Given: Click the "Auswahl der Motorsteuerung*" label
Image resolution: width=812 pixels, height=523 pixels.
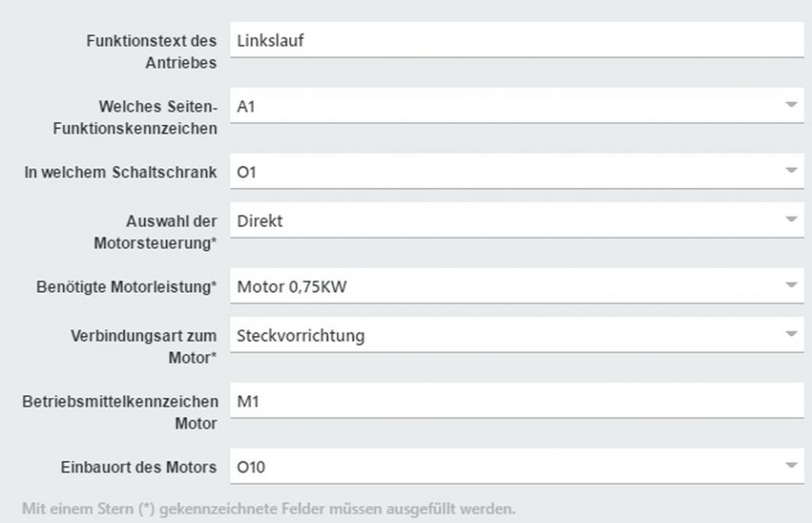Looking at the screenshot, I should click(x=155, y=232).
